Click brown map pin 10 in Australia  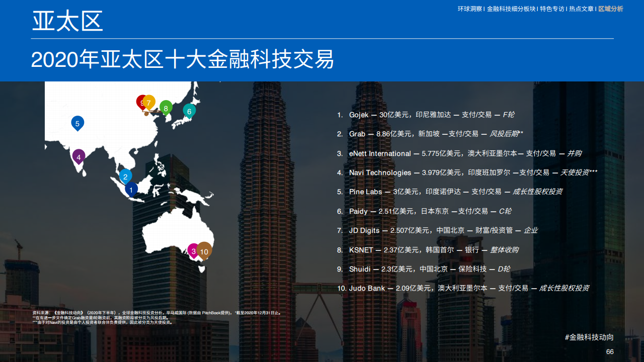click(x=204, y=251)
